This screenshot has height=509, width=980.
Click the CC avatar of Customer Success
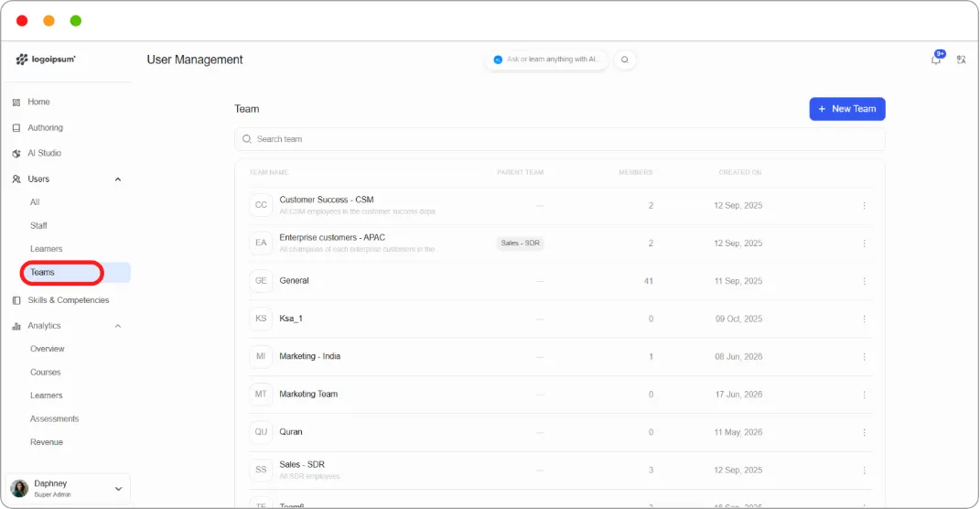[261, 205]
